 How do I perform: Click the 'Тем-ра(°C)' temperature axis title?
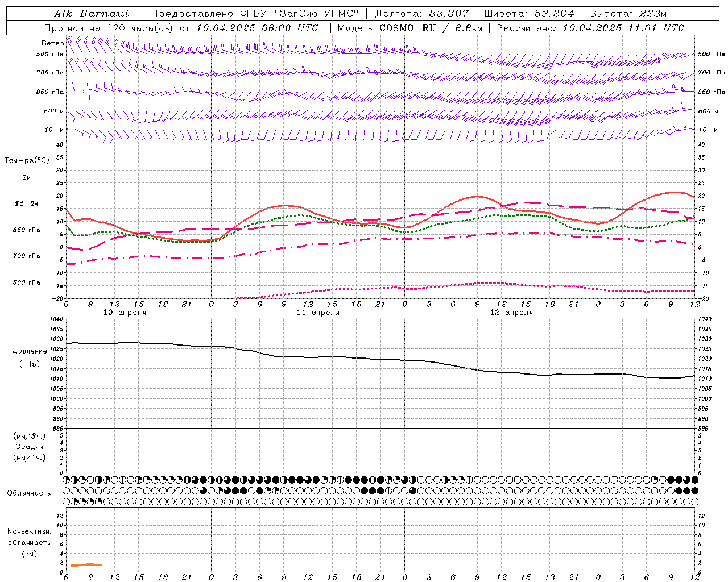pyautogui.click(x=27, y=161)
